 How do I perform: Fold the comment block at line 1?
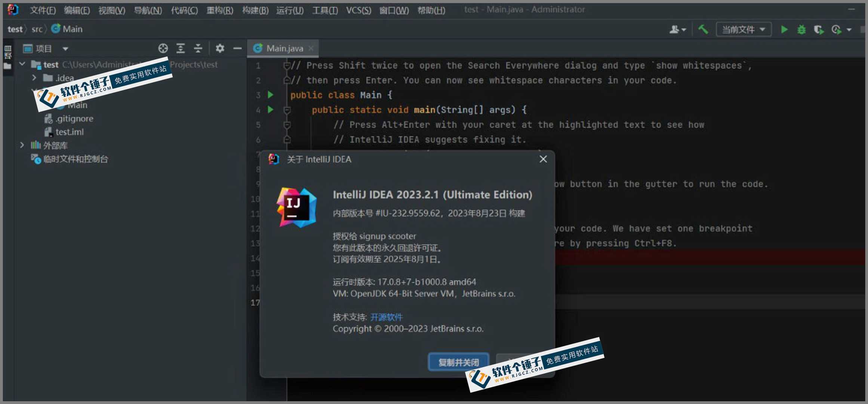point(287,65)
